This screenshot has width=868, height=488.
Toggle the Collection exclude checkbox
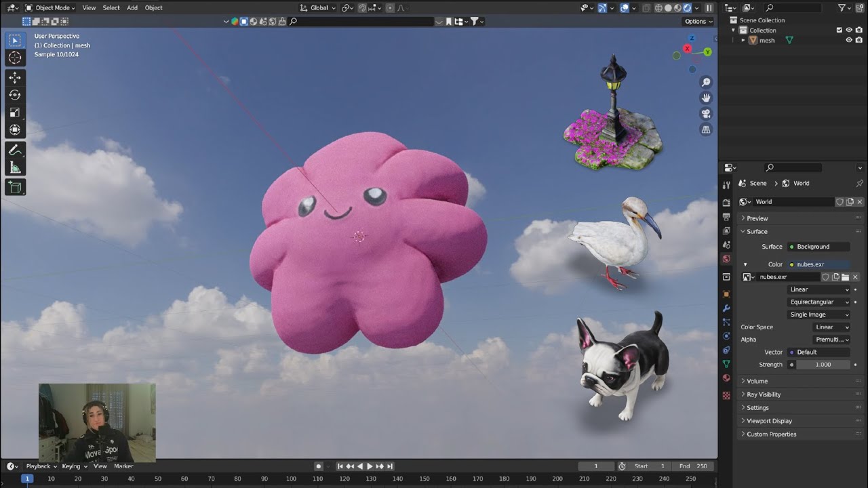(840, 30)
